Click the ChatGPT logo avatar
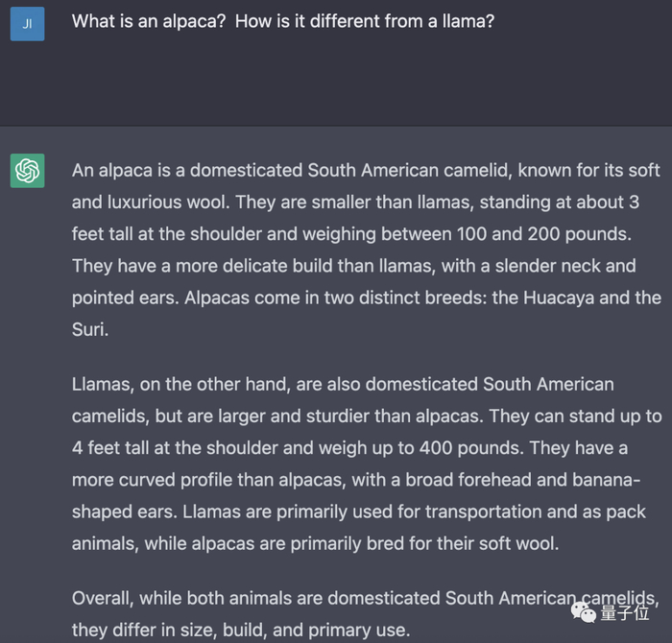 pos(27,171)
